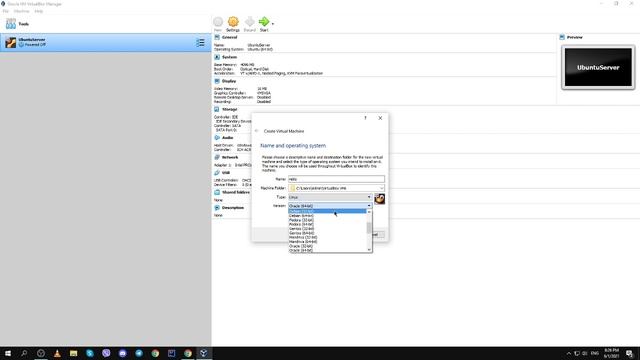Open Settings from the VirtualBox toolbar
The image size is (640, 360).
(x=233, y=22)
